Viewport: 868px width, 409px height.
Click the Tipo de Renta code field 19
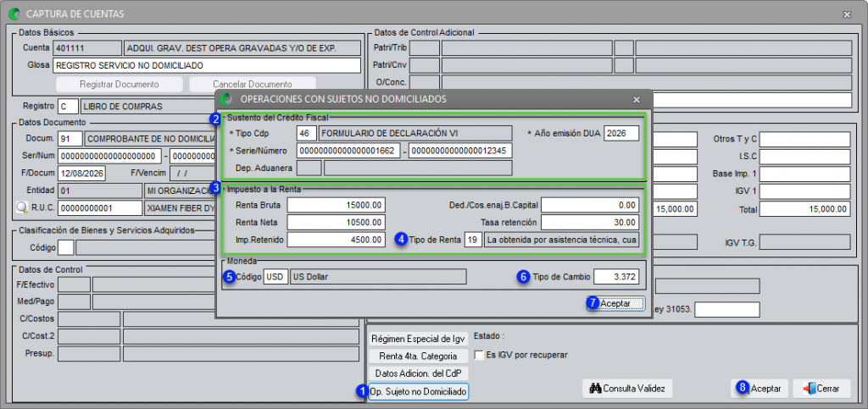473,240
